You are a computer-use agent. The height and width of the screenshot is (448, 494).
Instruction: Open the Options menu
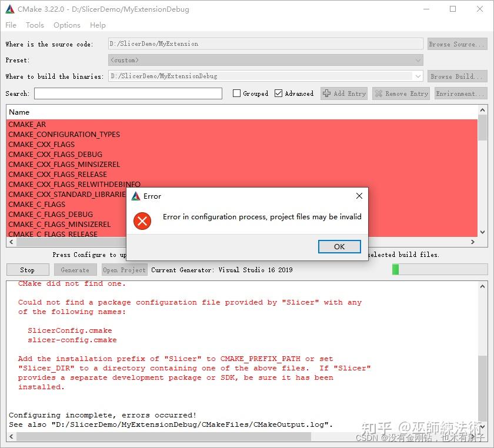(67, 25)
